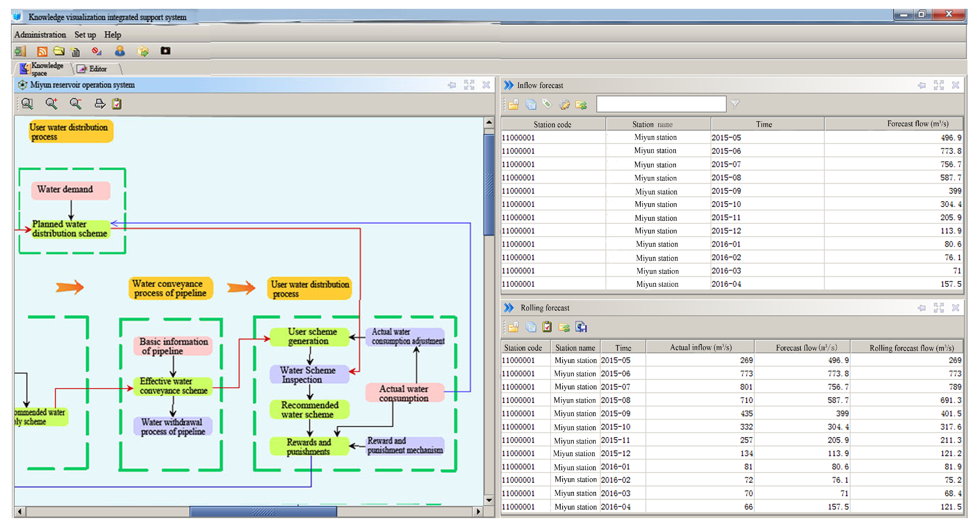The height and width of the screenshot is (529, 980).
Task: Click zoom out magnifier in diagram toolbar
Action: tap(76, 104)
